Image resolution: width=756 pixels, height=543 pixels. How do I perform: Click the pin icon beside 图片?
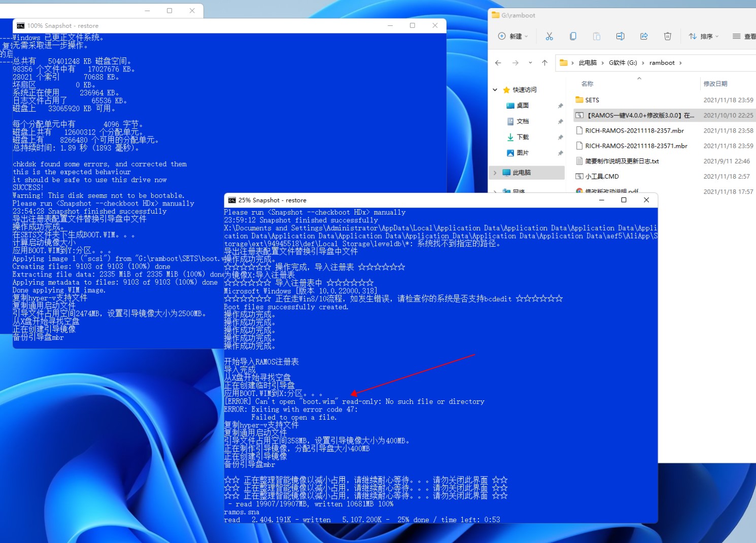point(560,153)
